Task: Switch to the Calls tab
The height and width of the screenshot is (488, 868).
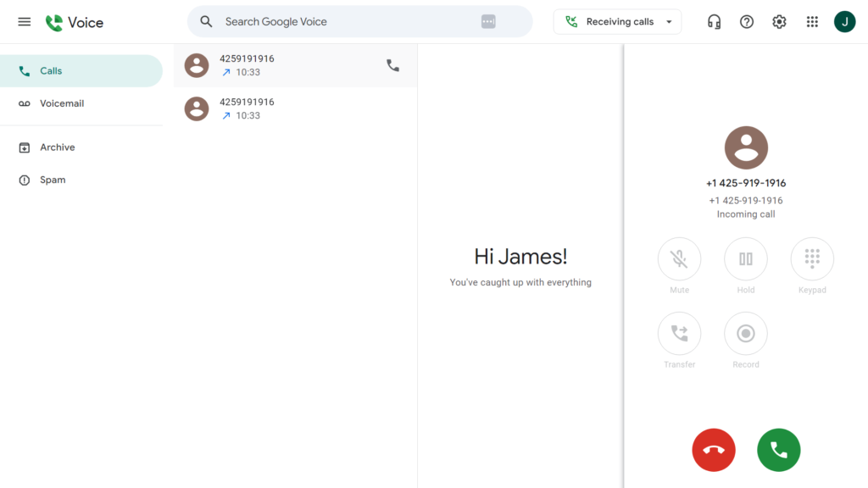Action: [53, 70]
